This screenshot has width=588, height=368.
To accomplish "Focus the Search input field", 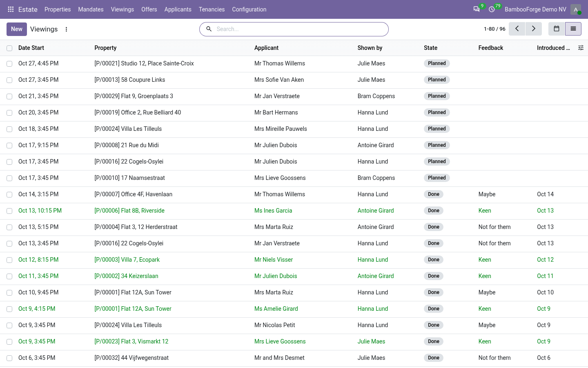I will pyautogui.click(x=300, y=29).
